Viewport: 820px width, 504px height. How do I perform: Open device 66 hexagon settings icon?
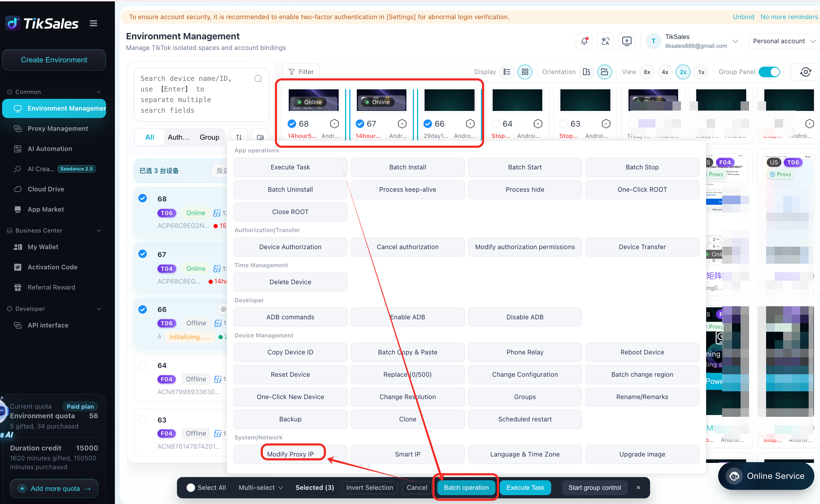pos(470,124)
